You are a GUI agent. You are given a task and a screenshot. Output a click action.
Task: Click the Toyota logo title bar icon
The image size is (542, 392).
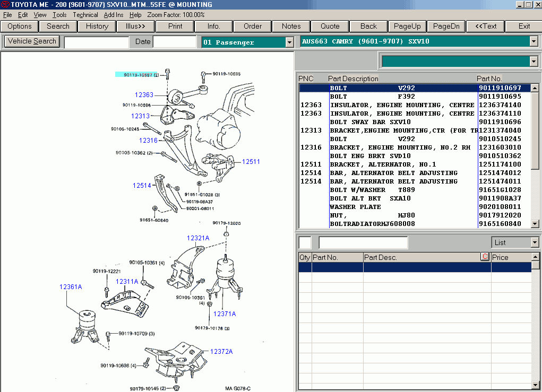[5, 4]
